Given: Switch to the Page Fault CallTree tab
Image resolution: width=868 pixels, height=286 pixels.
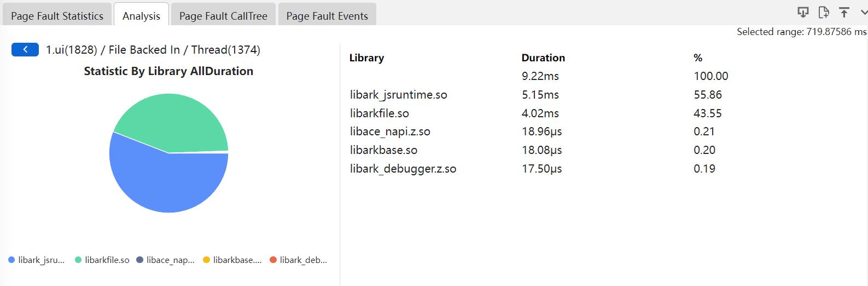Looking at the screenshot, I should (223, 16).
